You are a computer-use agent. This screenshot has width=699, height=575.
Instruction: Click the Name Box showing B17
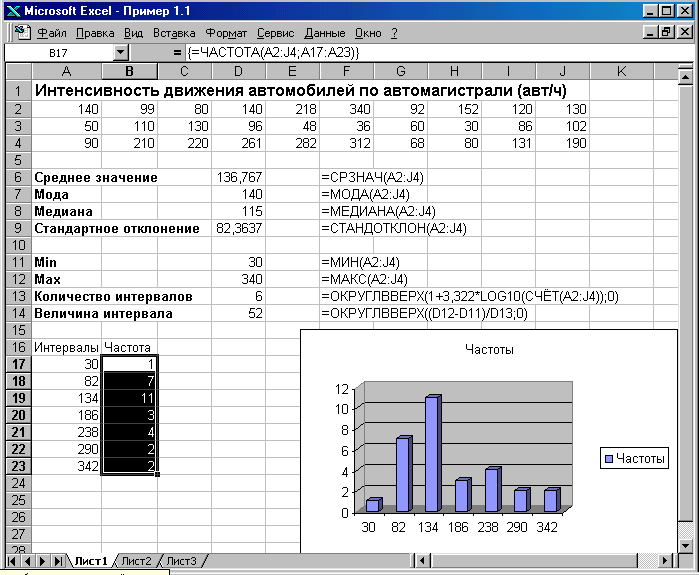[x=58, y=53]
